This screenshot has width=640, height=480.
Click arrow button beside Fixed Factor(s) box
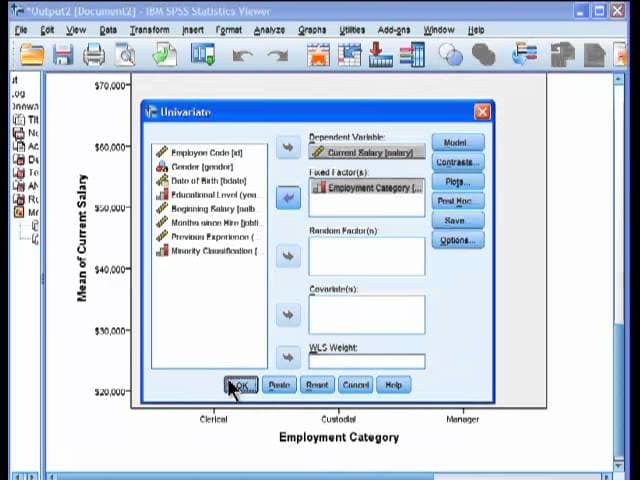(288, 198)
